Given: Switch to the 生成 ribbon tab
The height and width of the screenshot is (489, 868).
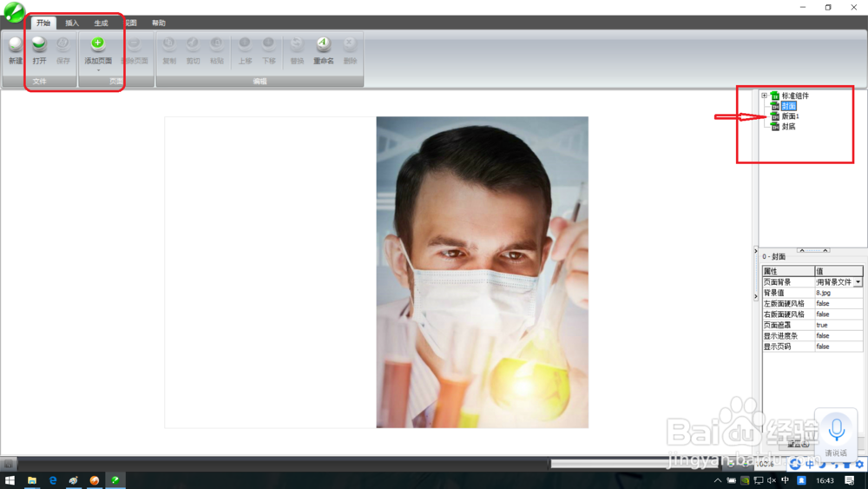Looking at the screenshot, I should click(101, 23).
